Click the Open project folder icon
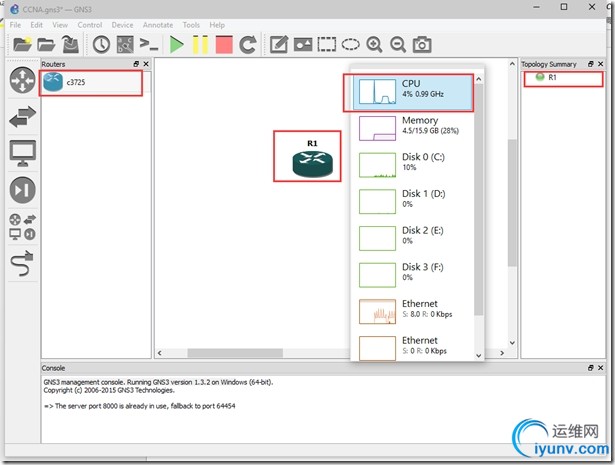Viewport: 615px width, 465px height. (x=46, y=44)
